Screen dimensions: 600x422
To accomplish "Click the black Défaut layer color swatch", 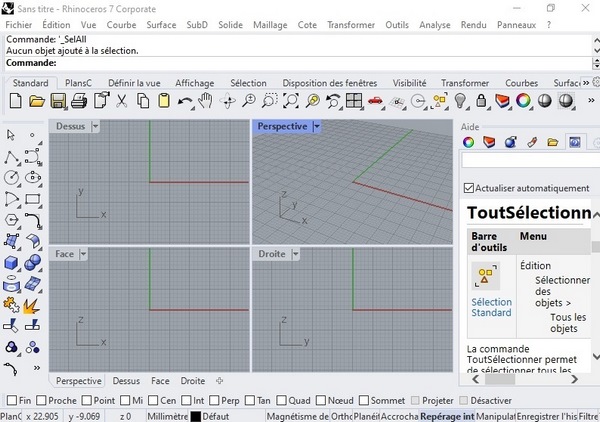I will click(196, 416).
